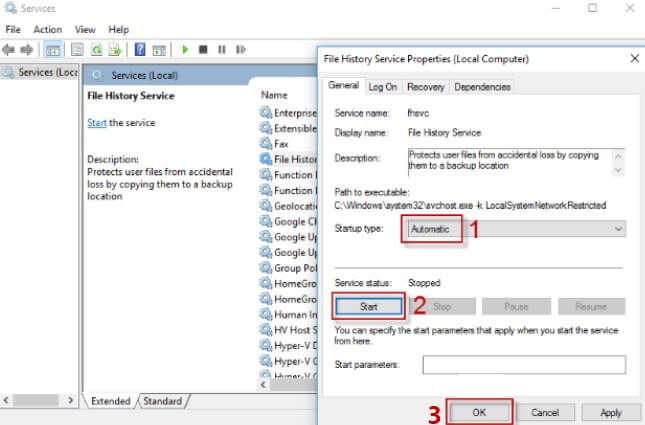Select Services (Local) in the console tree
Image resolution: width=645 pixels, height=425 pixels.
(x=40, y=72)
